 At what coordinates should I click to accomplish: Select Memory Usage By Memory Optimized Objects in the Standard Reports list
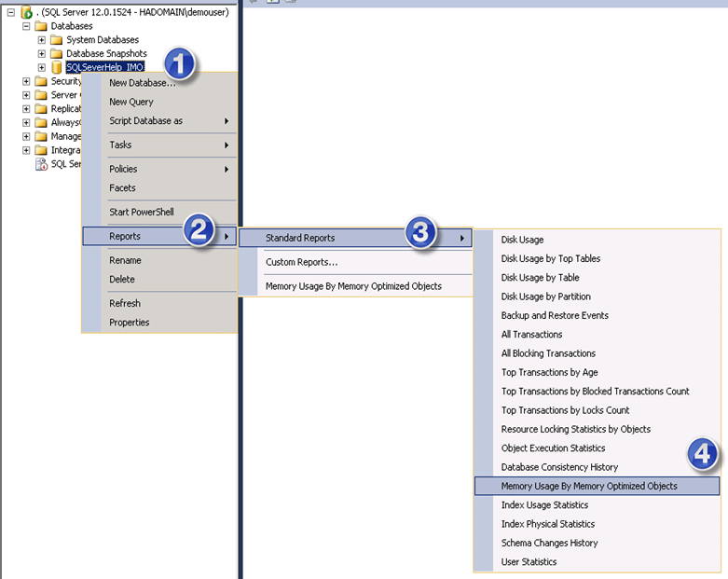click(x=589, y=486)
